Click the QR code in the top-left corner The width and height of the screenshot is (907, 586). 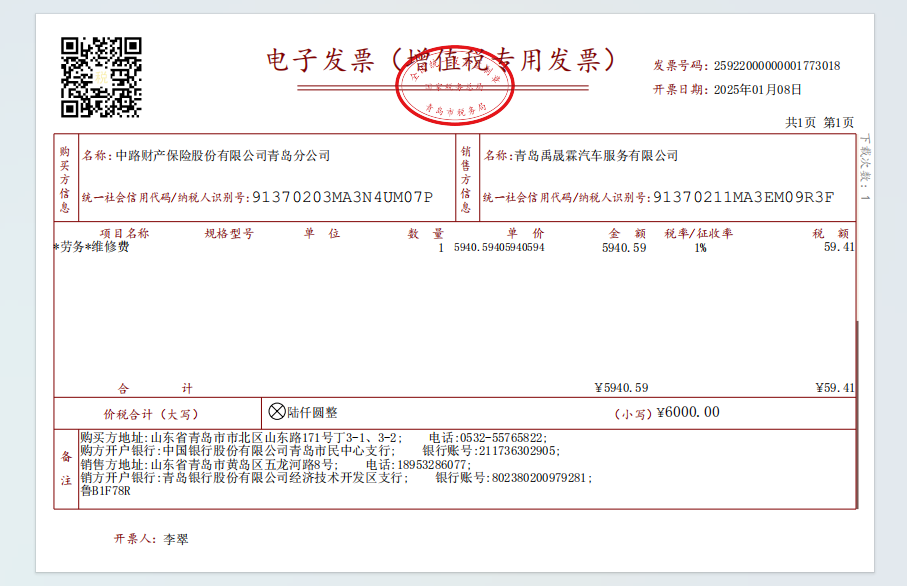click(x=101, y=77)
